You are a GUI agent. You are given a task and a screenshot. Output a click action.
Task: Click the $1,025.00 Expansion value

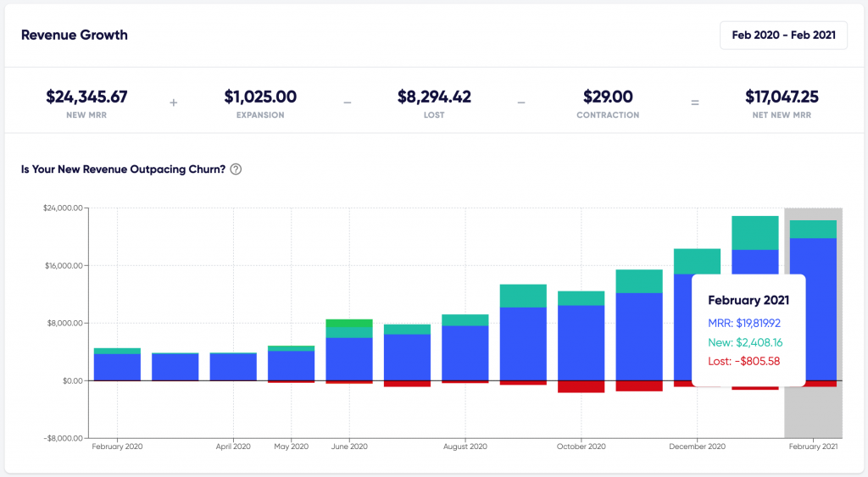click(x=260, y=97)
